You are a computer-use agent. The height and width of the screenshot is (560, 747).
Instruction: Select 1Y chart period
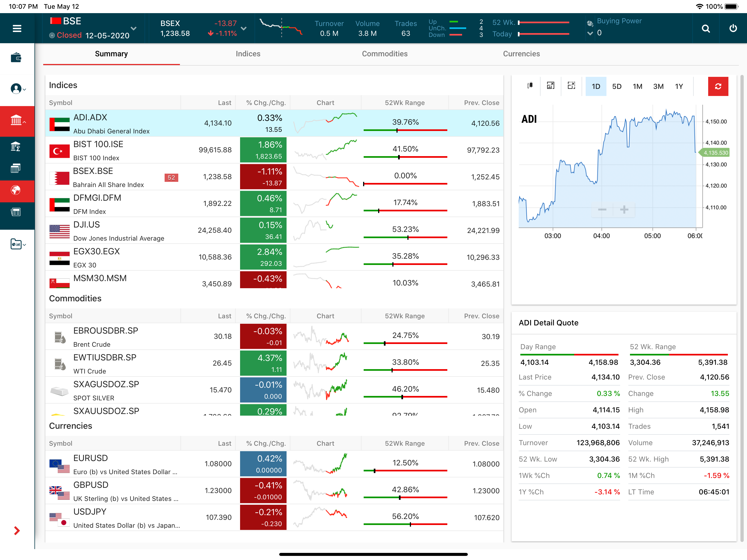coord(679,86)
